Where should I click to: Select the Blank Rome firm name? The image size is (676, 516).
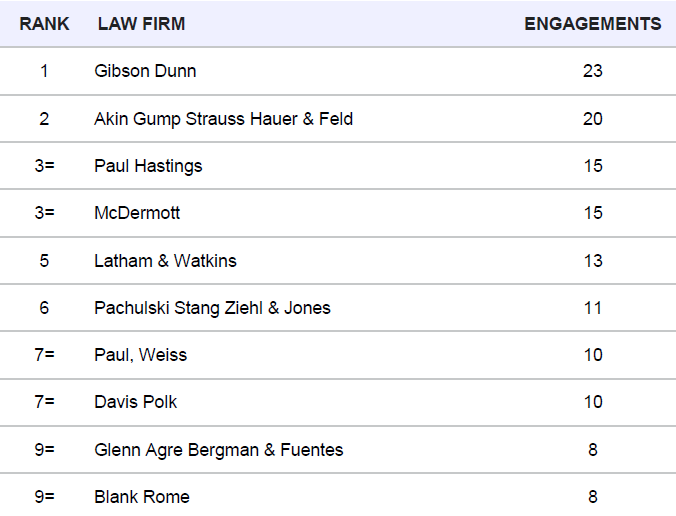tap(142, 497)
